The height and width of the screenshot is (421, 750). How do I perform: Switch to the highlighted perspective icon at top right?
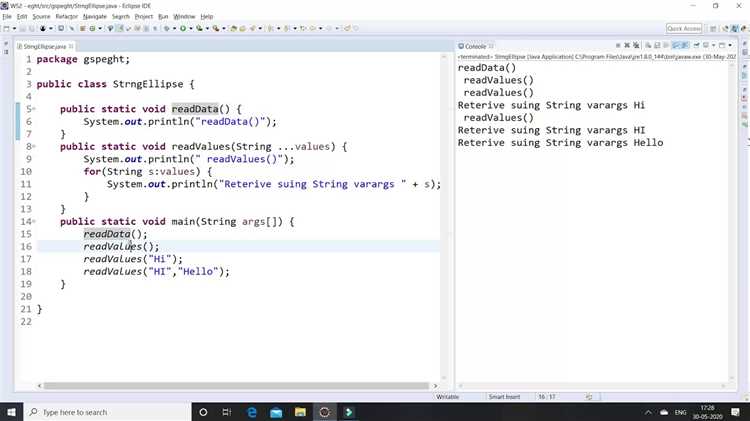click(x=735, y=29)
